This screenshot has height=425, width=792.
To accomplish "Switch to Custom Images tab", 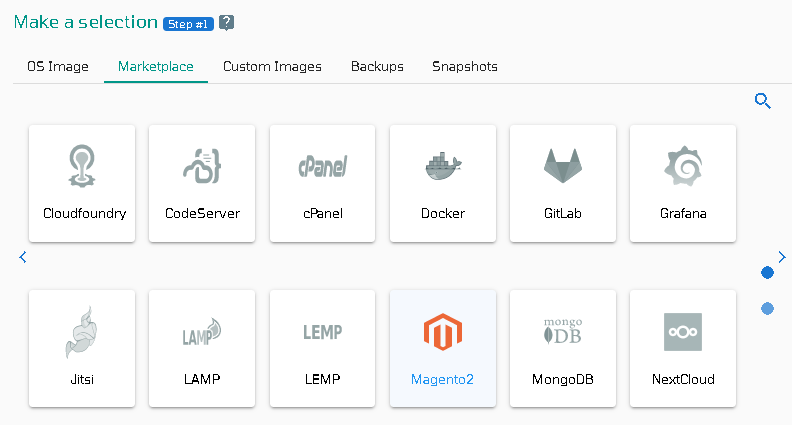I will (x=272, y=67).
